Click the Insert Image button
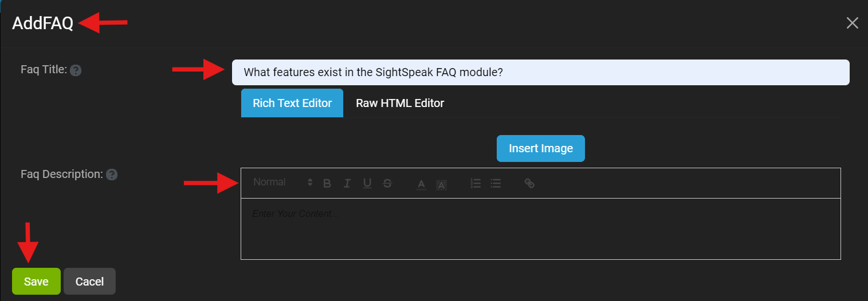The height and width of the screenshot is (301, 868). click(x=541, y=148)
